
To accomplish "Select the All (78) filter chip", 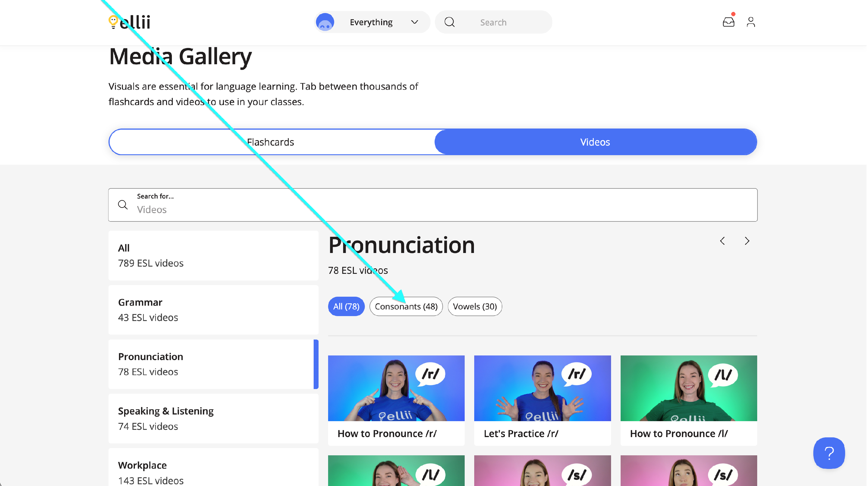I will [x=346, y=306].
